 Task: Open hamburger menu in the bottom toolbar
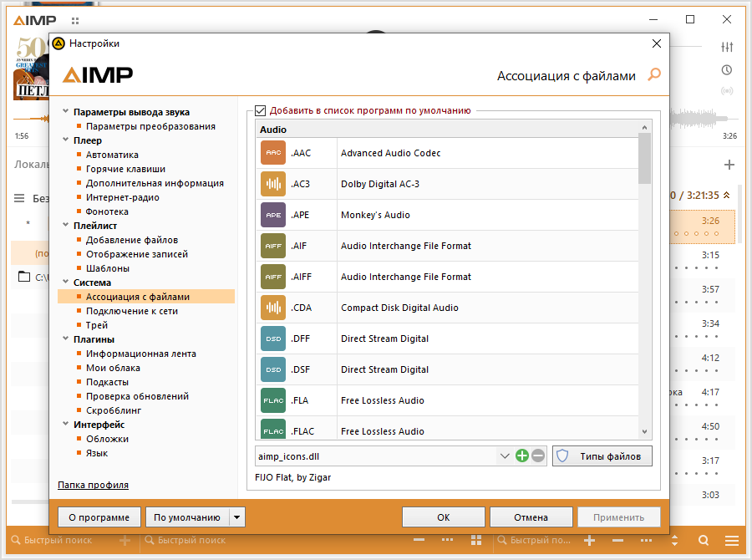point(732,540)
